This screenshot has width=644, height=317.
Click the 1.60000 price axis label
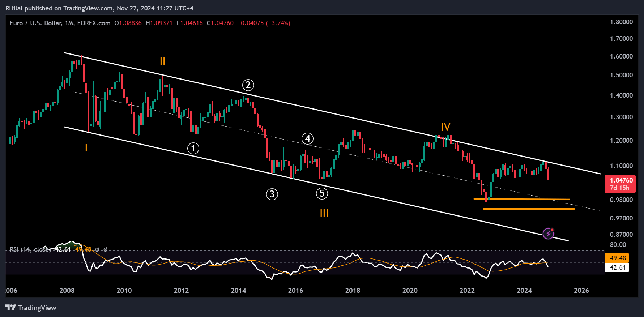[x=622, y=56]
